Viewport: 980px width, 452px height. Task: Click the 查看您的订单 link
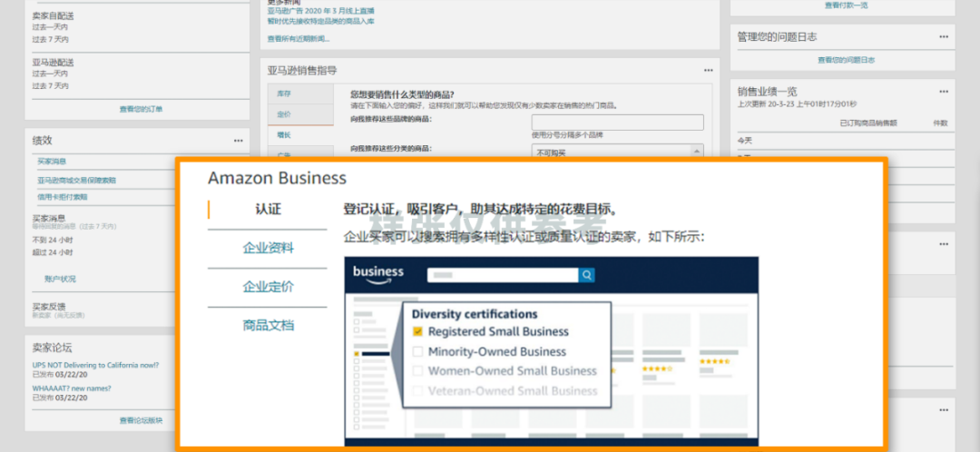[x=141, y=109]
